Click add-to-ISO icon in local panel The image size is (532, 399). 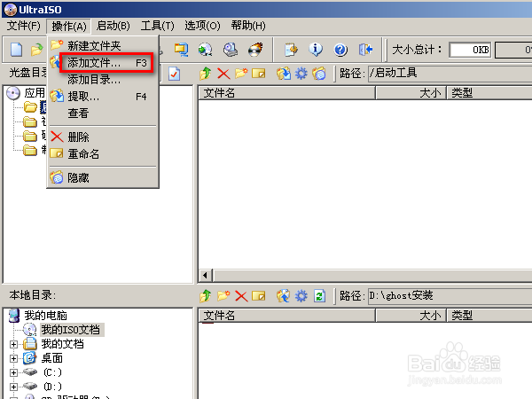pos(284,296)
